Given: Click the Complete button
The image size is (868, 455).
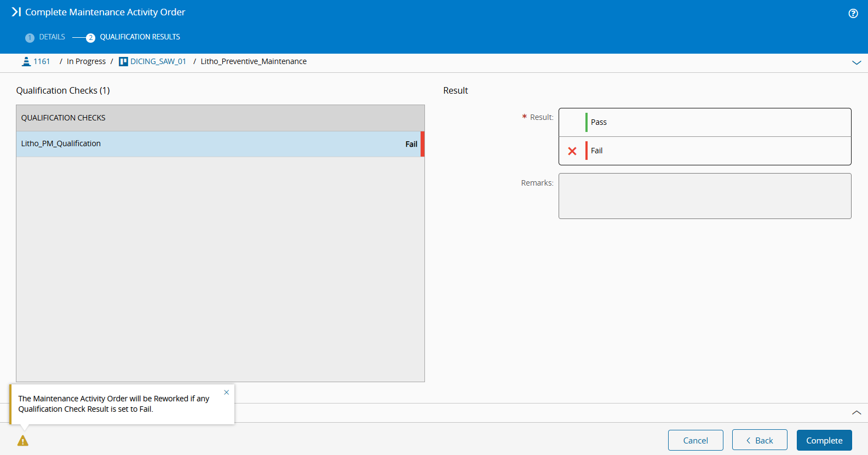Looking at the screenshot, I should 824,440.
